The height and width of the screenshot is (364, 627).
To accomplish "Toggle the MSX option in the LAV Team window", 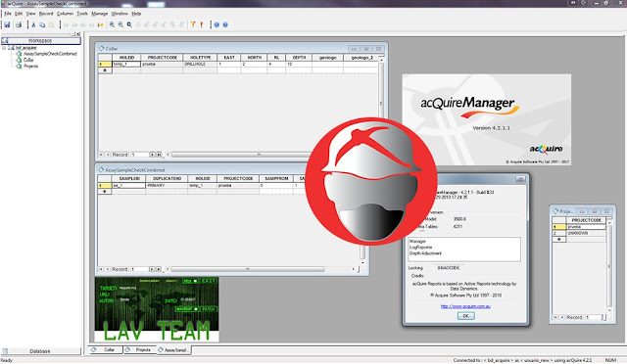I will click(191, 281).
